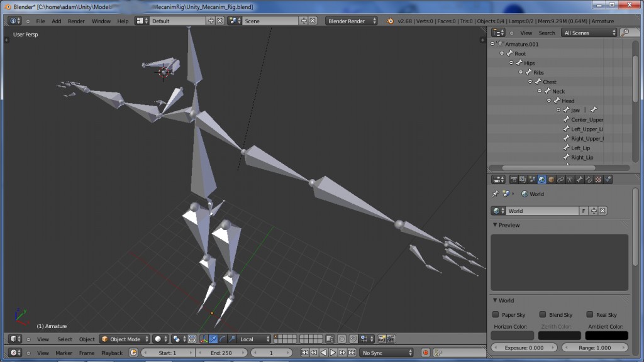This screenshot has width=644, height=362.
Task: Click the F fake-user button beside World
Action: (x=584, y=211)
